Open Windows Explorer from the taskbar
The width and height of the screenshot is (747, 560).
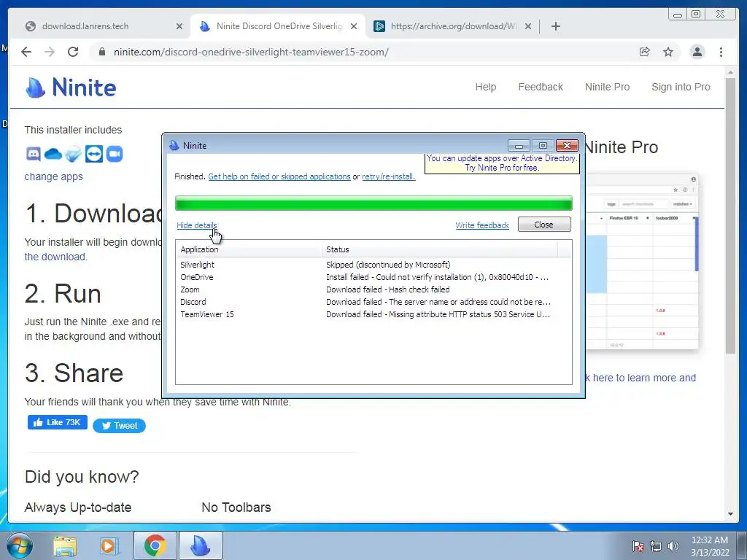tap(65, 545)
